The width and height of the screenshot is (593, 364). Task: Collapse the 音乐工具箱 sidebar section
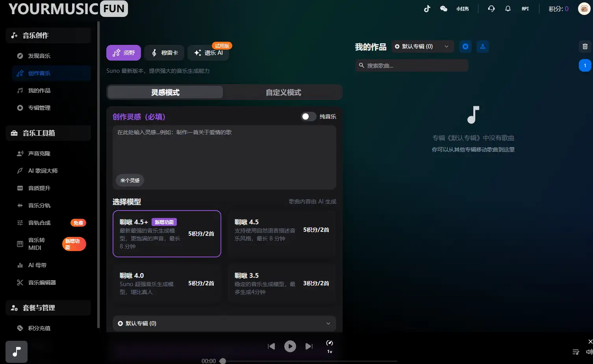pos(48,133)
